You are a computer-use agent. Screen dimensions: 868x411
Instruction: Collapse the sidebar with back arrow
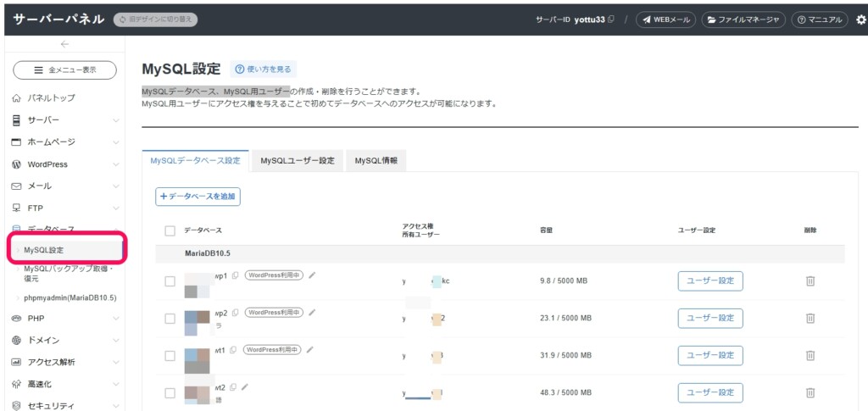[64, 44]
